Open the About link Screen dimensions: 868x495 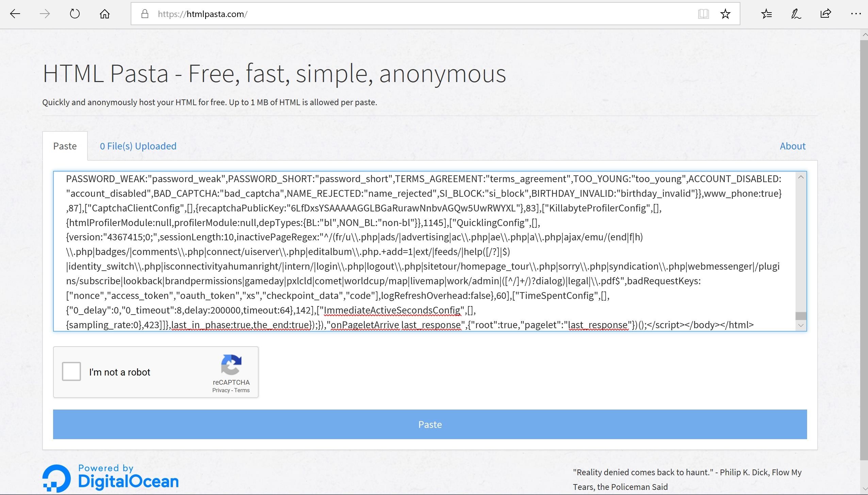792,146
